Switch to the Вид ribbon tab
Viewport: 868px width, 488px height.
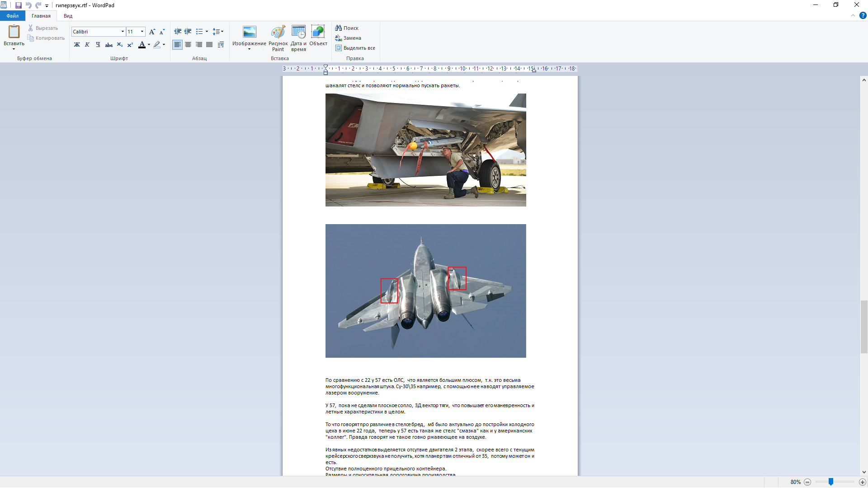(x=68, y=16)
